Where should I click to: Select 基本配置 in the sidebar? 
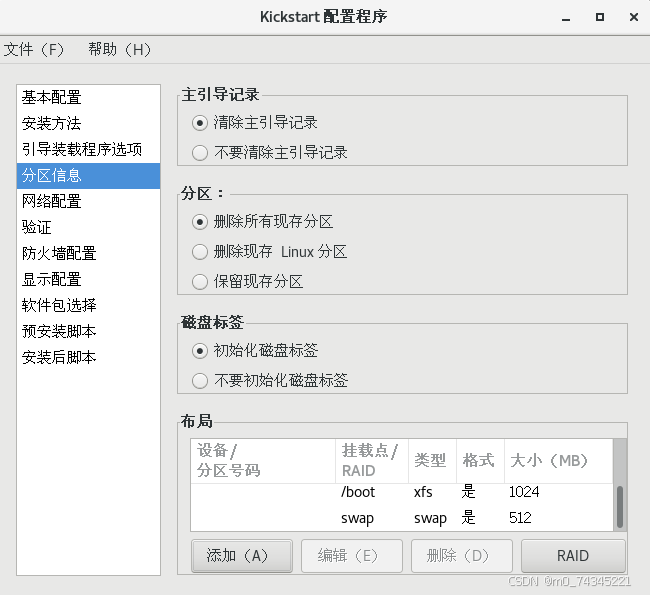coord(88,97)
